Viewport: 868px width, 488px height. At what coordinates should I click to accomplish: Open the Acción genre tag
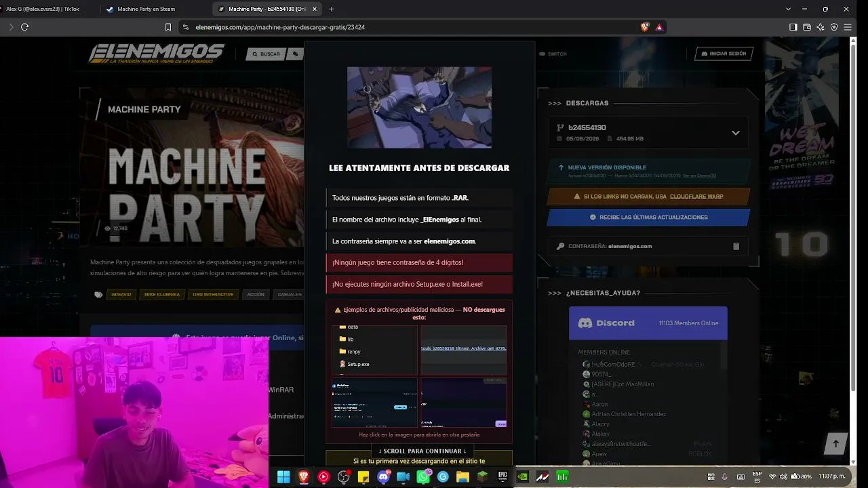tap(256, 295)
